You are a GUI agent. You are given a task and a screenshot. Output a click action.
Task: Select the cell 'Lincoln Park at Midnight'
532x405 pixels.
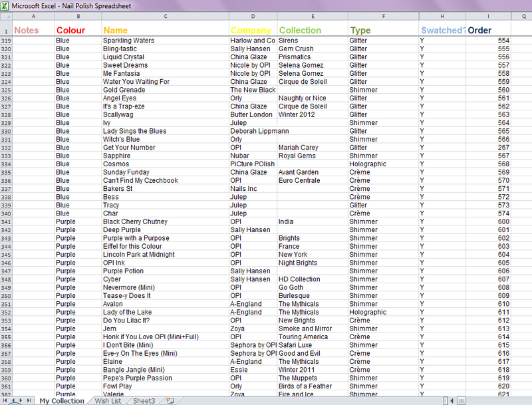tap(165, 255)
